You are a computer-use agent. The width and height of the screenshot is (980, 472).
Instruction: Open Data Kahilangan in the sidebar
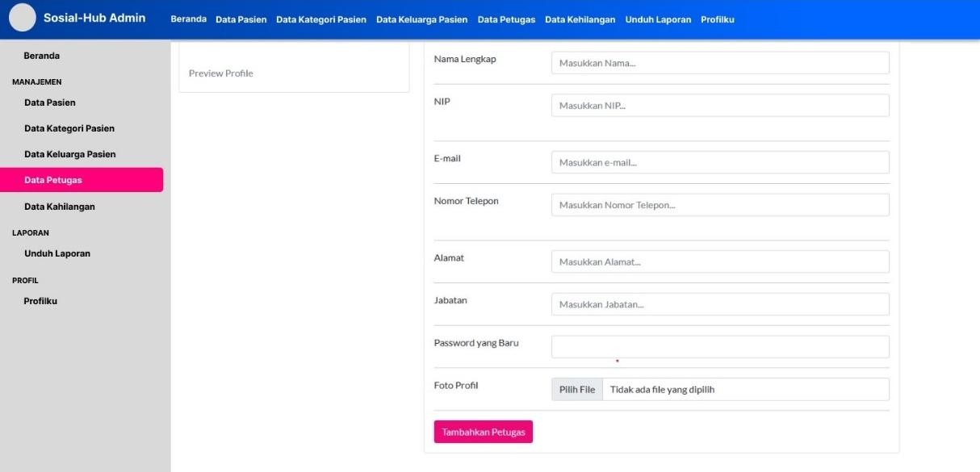(x=60, y=207)
